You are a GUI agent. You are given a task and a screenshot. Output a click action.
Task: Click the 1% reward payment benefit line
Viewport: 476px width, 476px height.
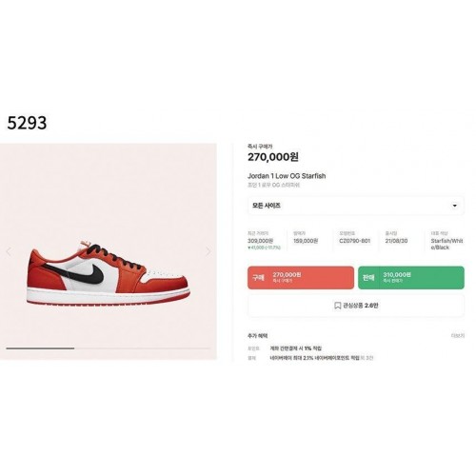click(x=295, y=348)
